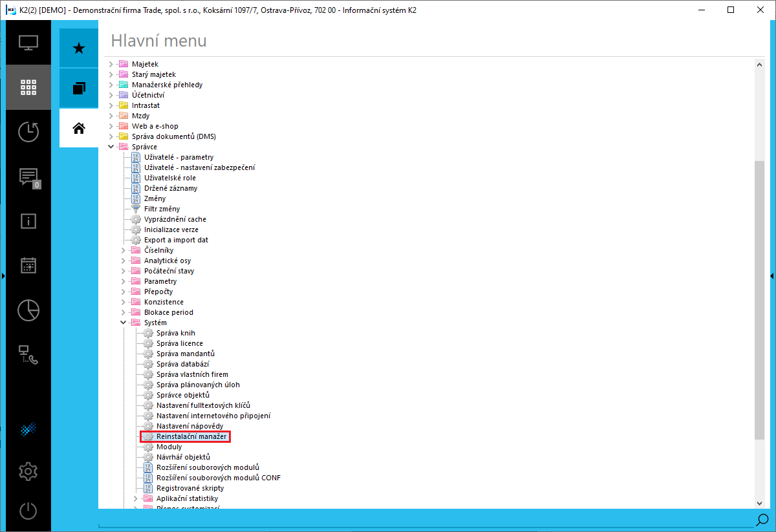Collapse the Systém subfolder
Image resolution: width=776 pixels, height=532 pixels.
[123, 323]
